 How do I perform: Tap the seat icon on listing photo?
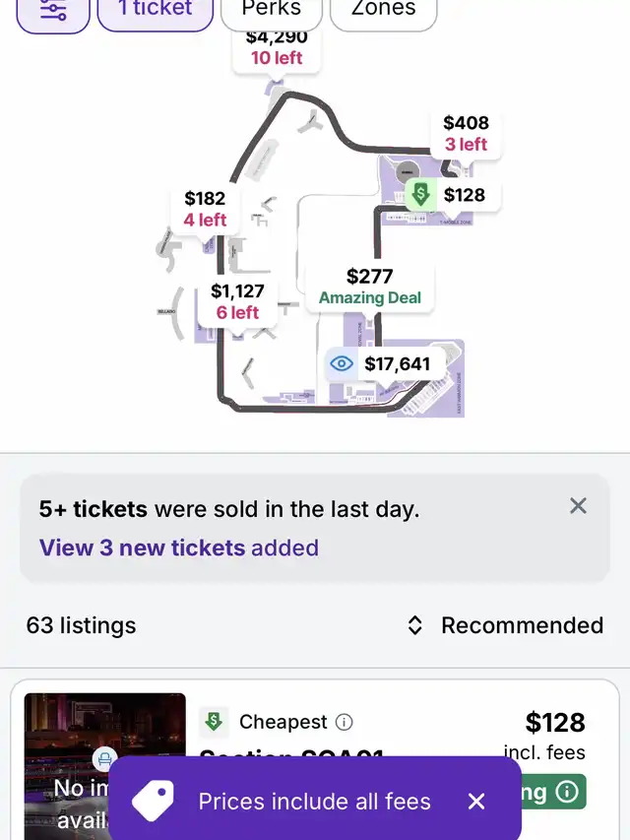(105, 758)
